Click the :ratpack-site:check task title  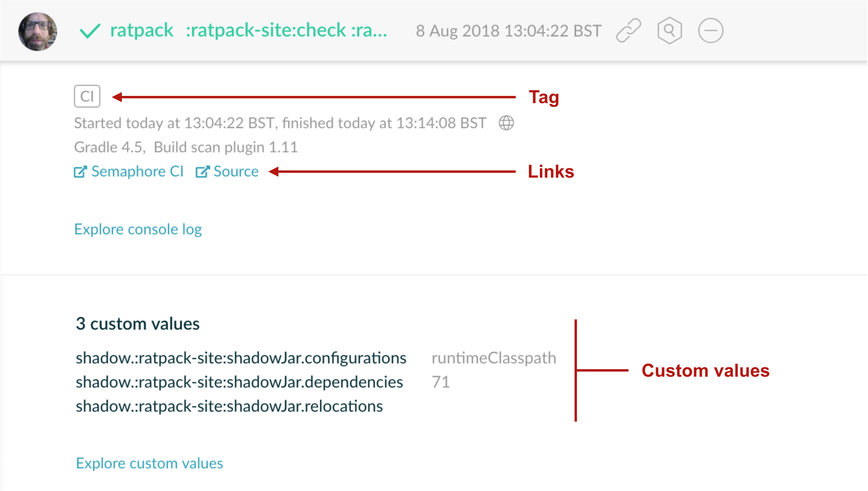pos(286,30)
